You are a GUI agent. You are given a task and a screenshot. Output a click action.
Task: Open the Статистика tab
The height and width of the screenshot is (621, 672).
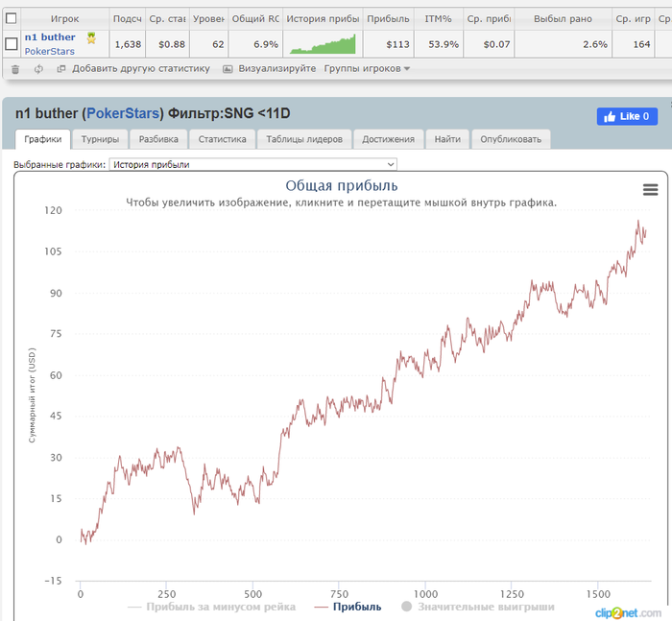tap(222, 139)
